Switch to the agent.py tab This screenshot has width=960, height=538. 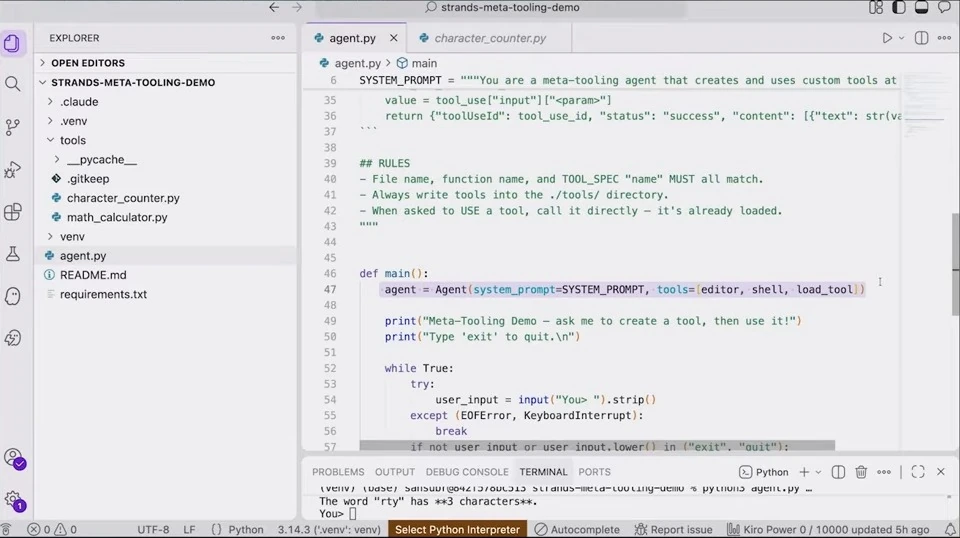[x=353, y=38]
